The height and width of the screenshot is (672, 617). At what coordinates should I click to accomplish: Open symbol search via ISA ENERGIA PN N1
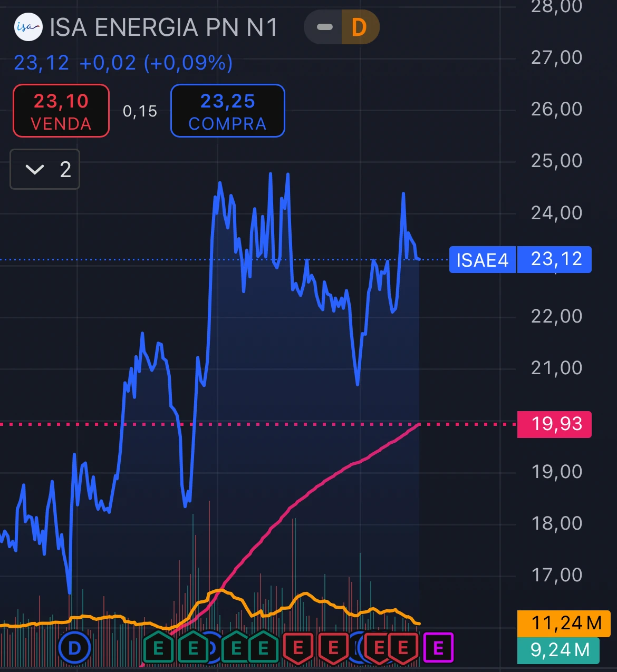coord(163,27)
